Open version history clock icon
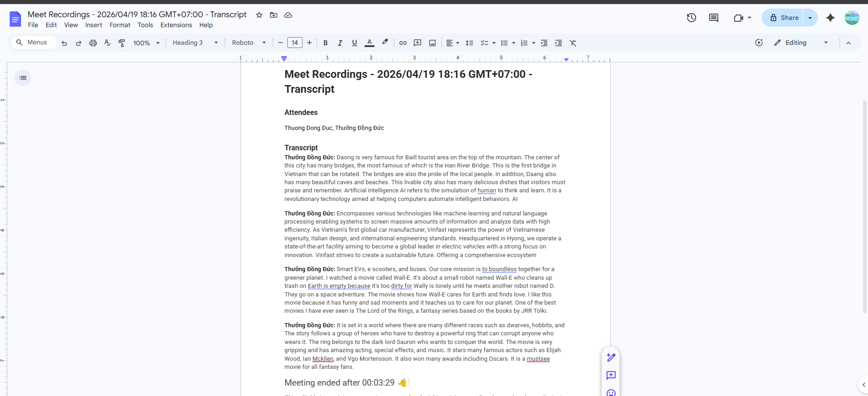Screen dimensions: 868x396 click(691, 18)
